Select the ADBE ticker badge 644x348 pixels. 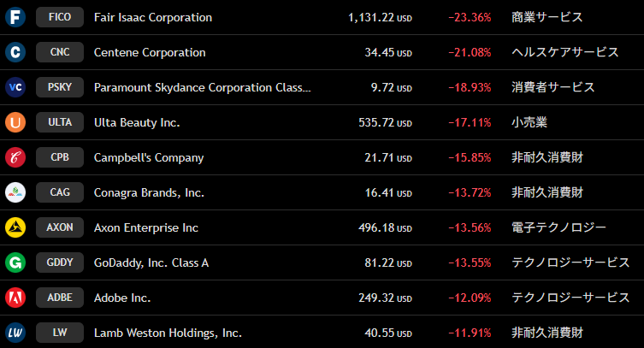(x=60, y=298)
